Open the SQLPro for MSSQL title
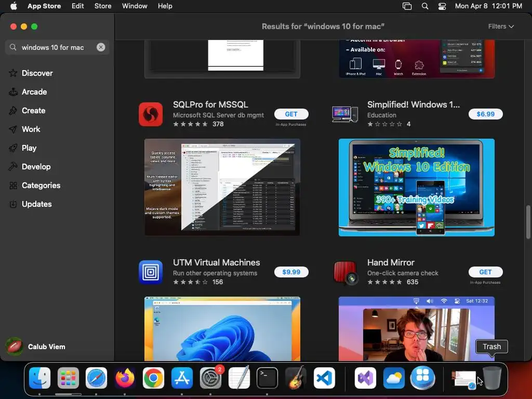 tap(210, 104)
